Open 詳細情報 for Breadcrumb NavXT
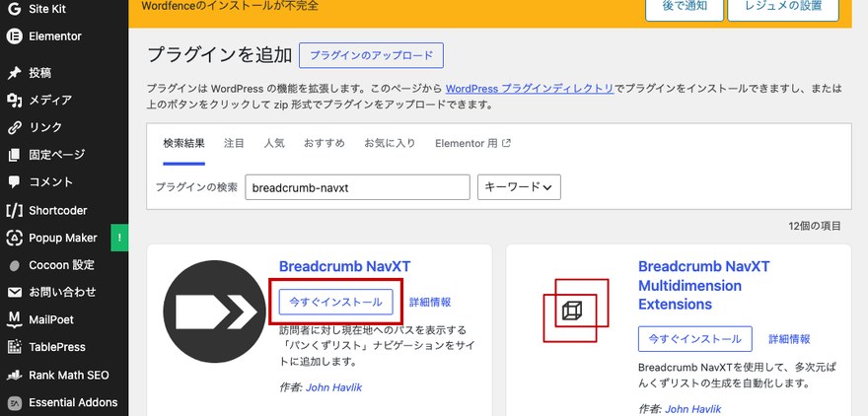The width and height of the screenshot is (868, 416). coord(430,302)
